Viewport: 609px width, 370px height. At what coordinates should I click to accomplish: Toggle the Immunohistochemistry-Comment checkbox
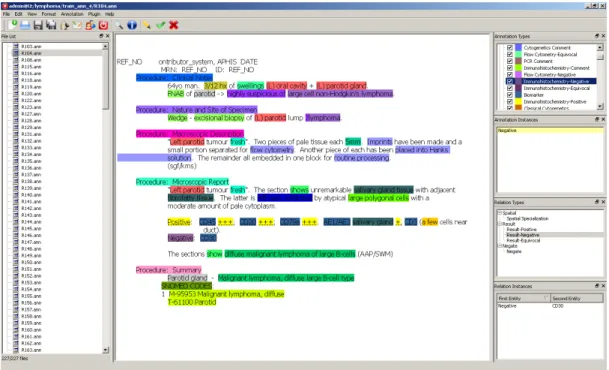pos(510,68)
